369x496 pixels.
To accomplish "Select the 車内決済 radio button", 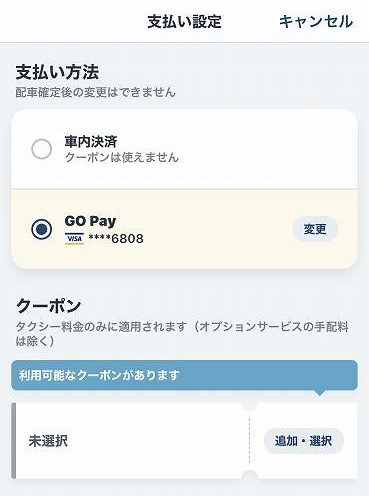I will click(41, 149).
